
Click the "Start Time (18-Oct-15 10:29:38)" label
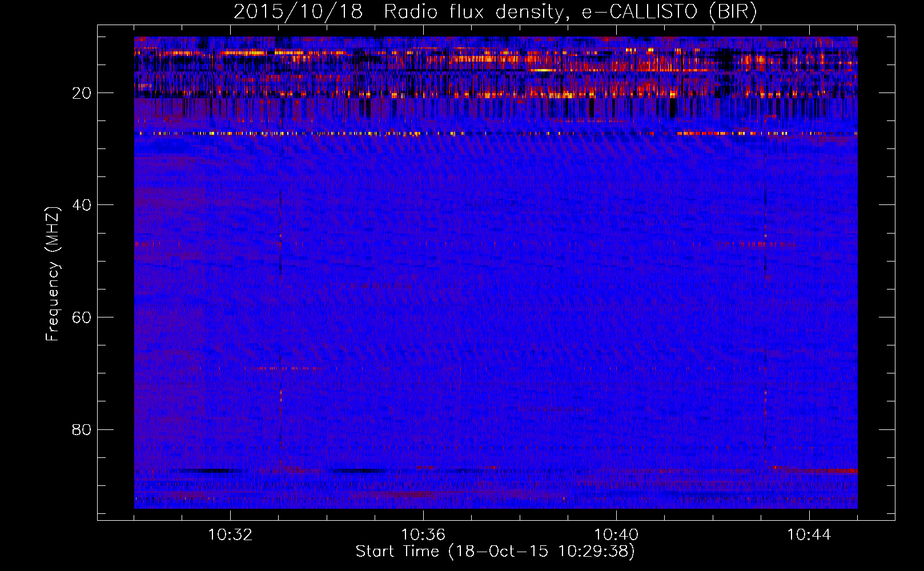tap(495, 552)
